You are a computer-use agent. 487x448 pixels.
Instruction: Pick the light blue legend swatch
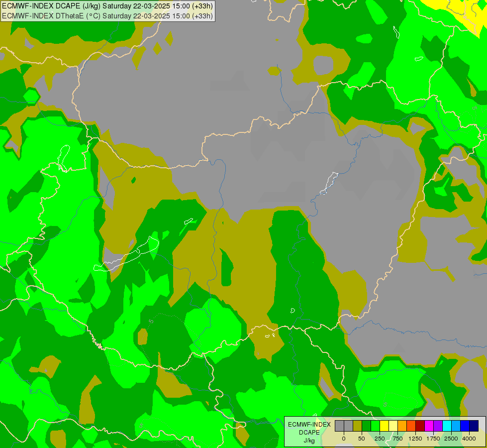tap(456, 426)
